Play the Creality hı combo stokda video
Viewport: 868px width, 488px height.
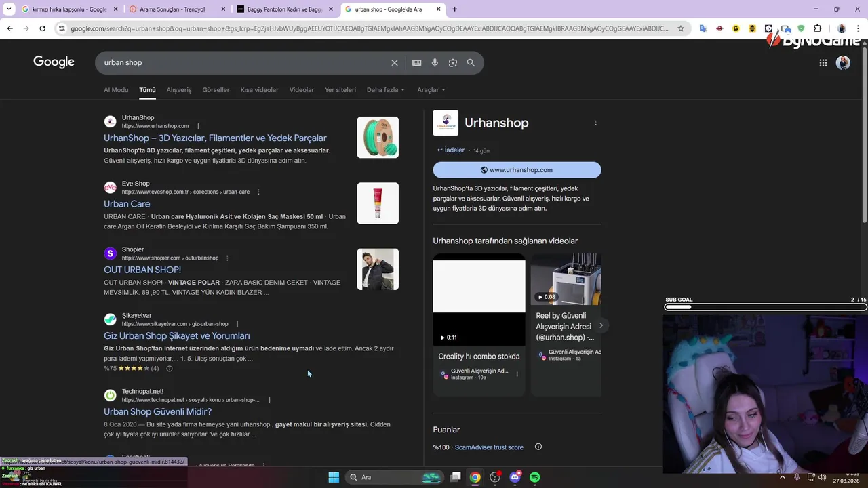click(x=479, y=300)
